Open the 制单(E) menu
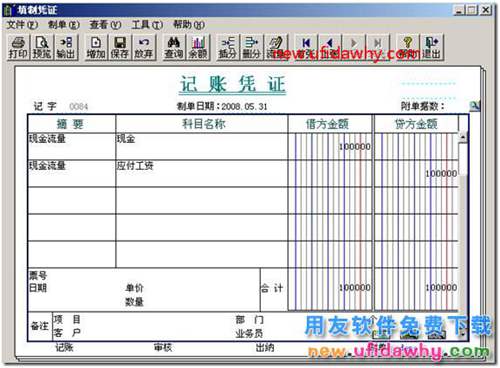The image size is (500, 368). [64, 25]
